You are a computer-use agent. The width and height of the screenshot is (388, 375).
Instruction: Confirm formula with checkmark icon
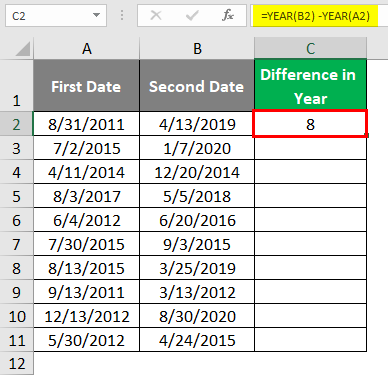click(x=192, y=15)
